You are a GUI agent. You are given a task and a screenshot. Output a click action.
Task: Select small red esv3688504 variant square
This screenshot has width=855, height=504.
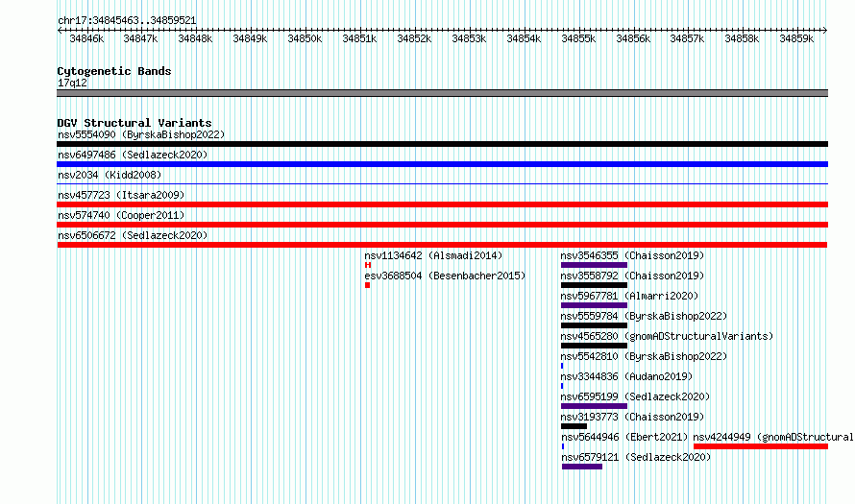368,285
